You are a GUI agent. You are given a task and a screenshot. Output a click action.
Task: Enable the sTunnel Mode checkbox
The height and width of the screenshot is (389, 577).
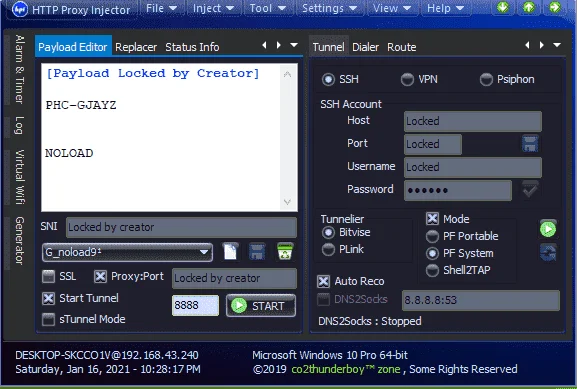(48, 319)
